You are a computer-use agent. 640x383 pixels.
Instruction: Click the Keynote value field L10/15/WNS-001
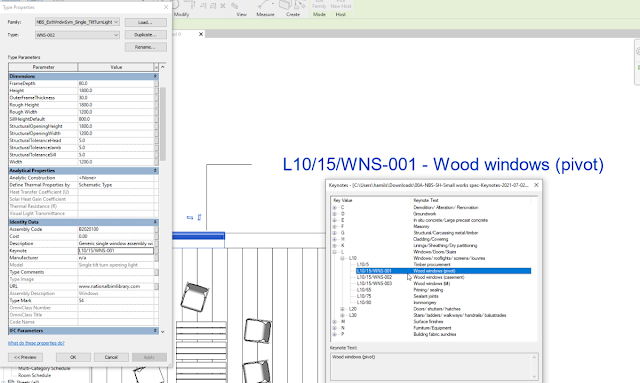click(x=116, y=251)
